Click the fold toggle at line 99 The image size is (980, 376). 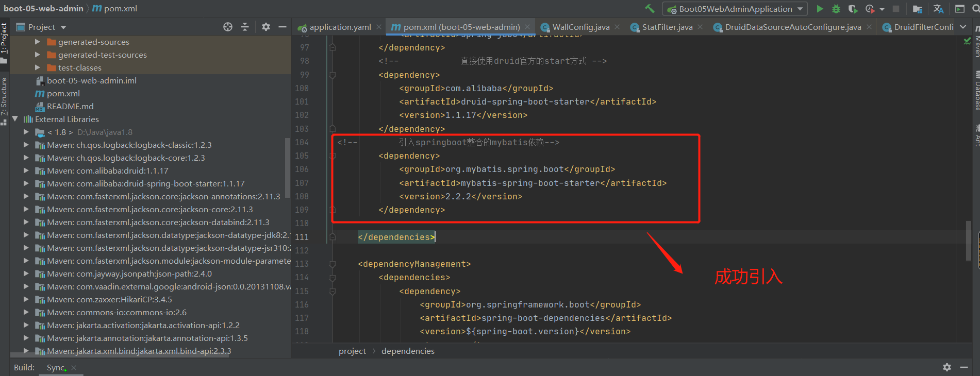tap(333, 75)
